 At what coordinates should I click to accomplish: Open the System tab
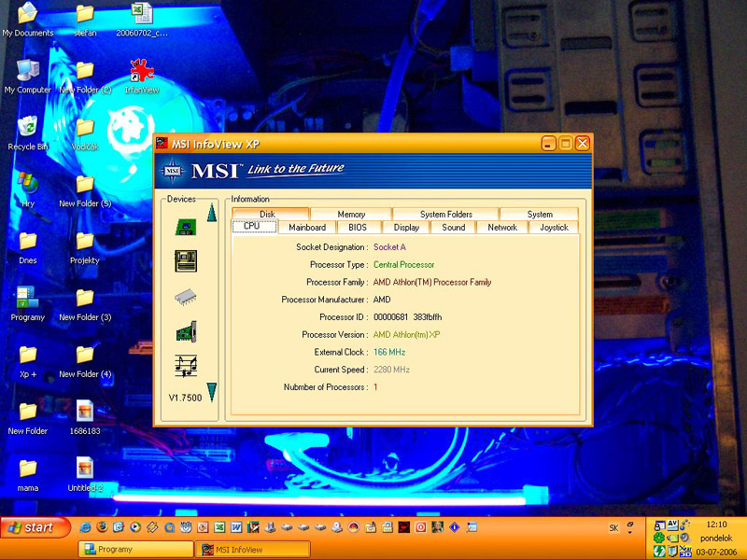(x=540, y=214)
